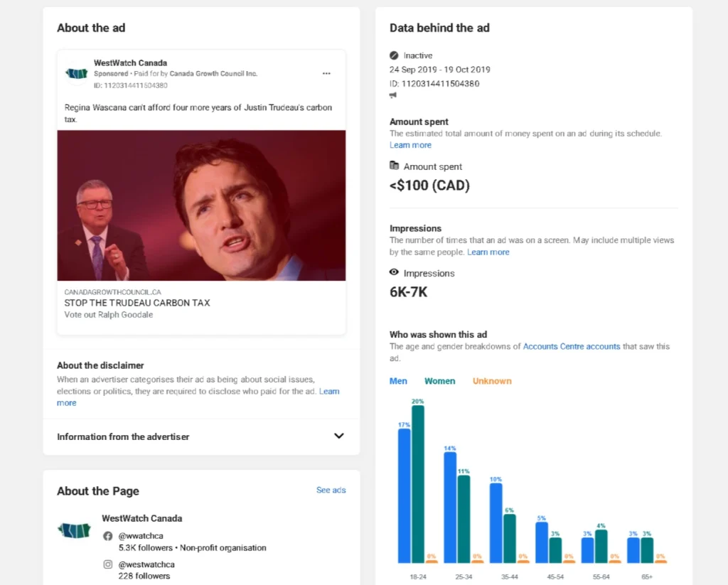Click the Impressions eye icon
The width and height of the screenshot is (728, 585).
pyautogui.click(x=395, y=273)
